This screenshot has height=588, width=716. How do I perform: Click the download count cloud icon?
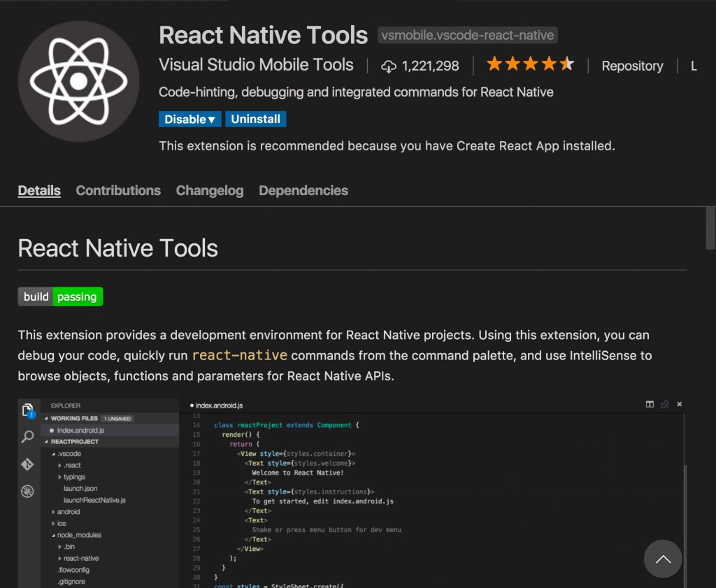389,66
